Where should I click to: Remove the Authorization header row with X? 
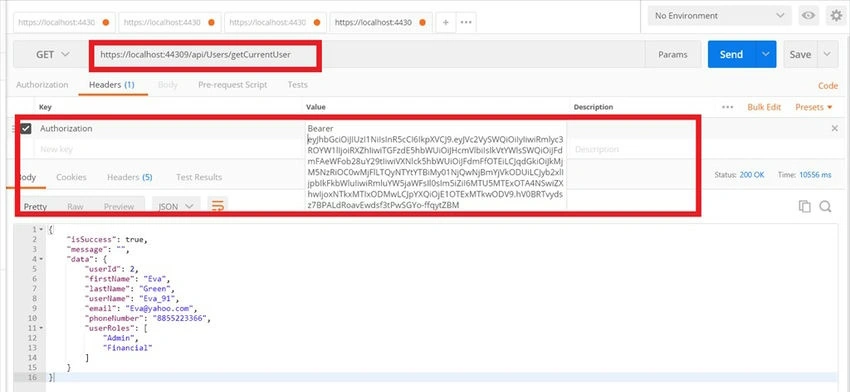point(835,128)
